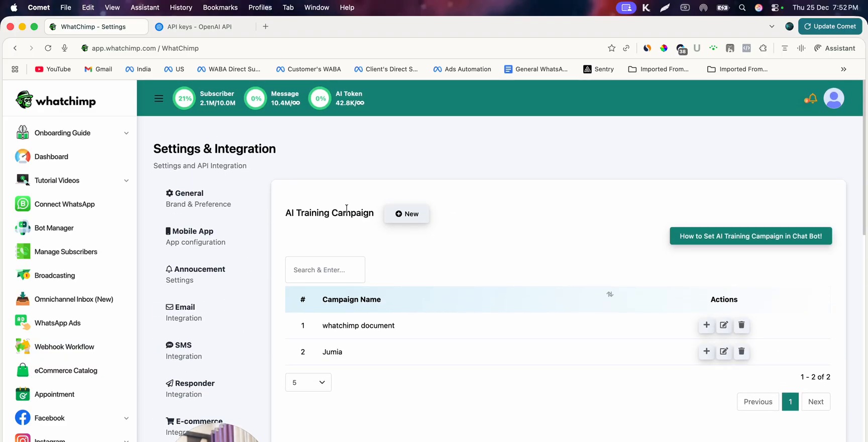This screenshot has width=868, height=442.
Task: Click Update Comet button
Action: click(830, 27)
